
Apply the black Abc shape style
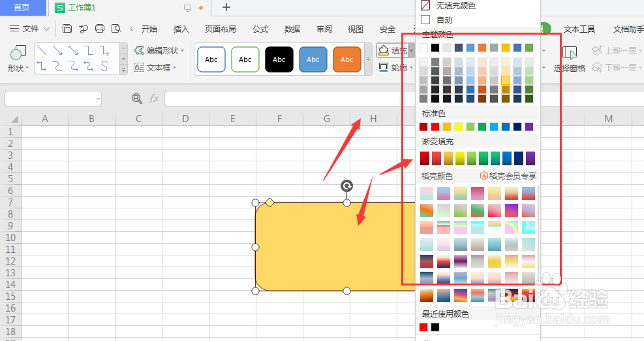(x=279, y=59)
